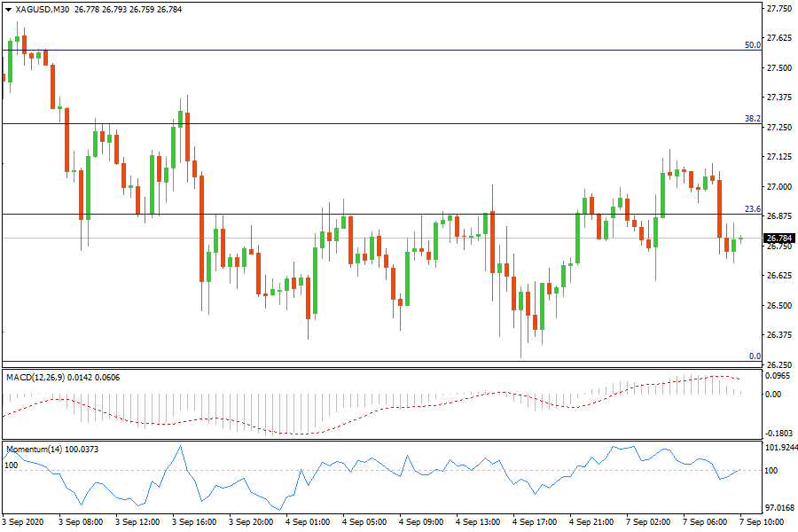Click the current price tag 26.784
The width and height of the screenshot is (798, 532).
click(x=778, y=239)
